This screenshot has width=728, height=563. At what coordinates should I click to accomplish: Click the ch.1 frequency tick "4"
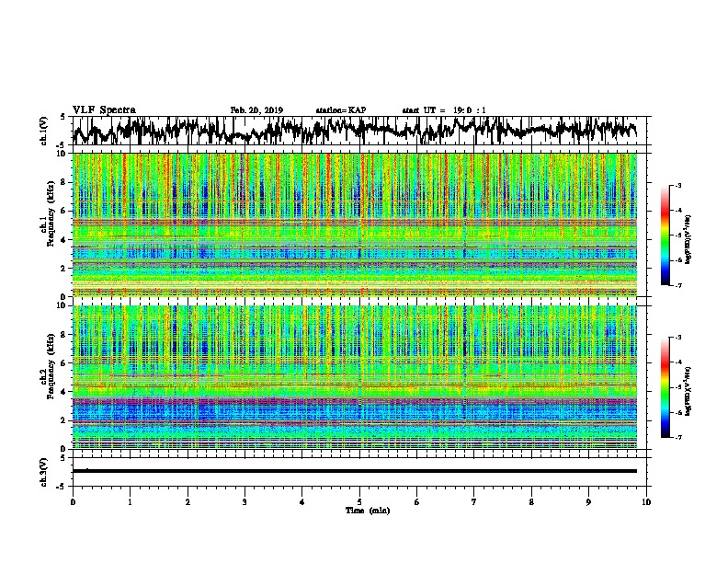click(63, 240)
